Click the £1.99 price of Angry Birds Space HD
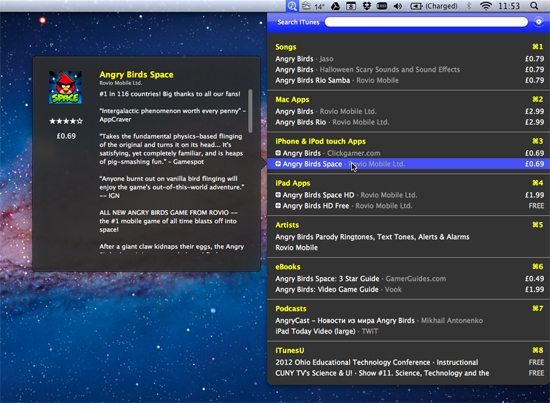The height and width of the screenshot is (403, 550). (x=535, y=195)
